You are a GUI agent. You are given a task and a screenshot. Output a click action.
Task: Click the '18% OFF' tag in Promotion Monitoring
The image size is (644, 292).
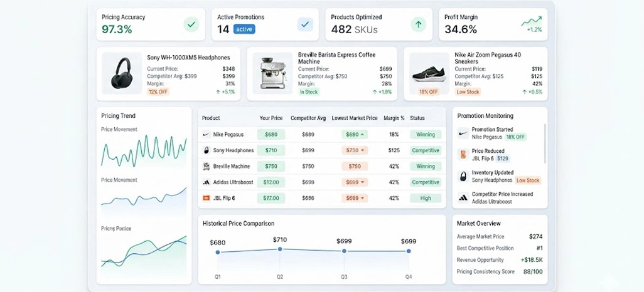pyautogui.click(x=515, y=137)
